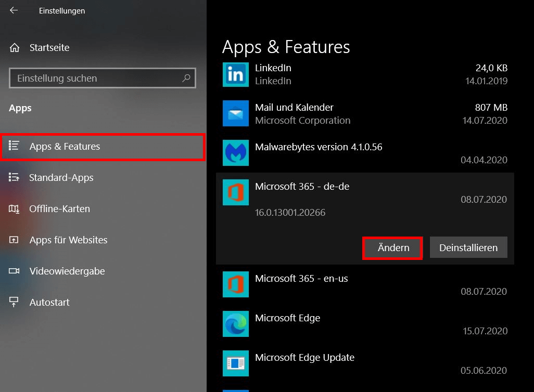Image resolution: width=534 pixels, height=392 pixels.
Task: Click the Microsoft Corporation publisher text
Action: (303, 121)
